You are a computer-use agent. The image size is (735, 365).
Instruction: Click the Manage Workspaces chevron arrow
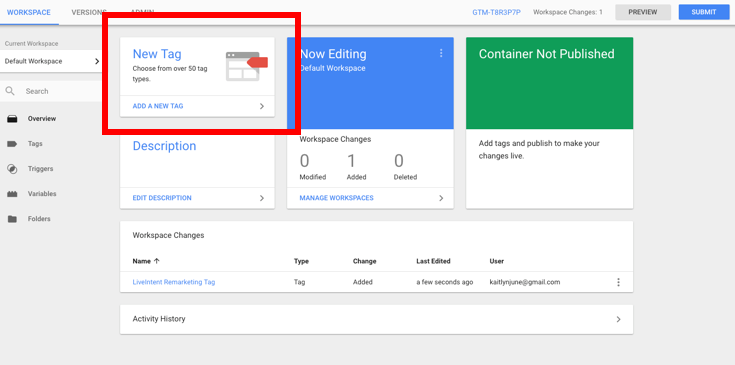click(441, 198)
